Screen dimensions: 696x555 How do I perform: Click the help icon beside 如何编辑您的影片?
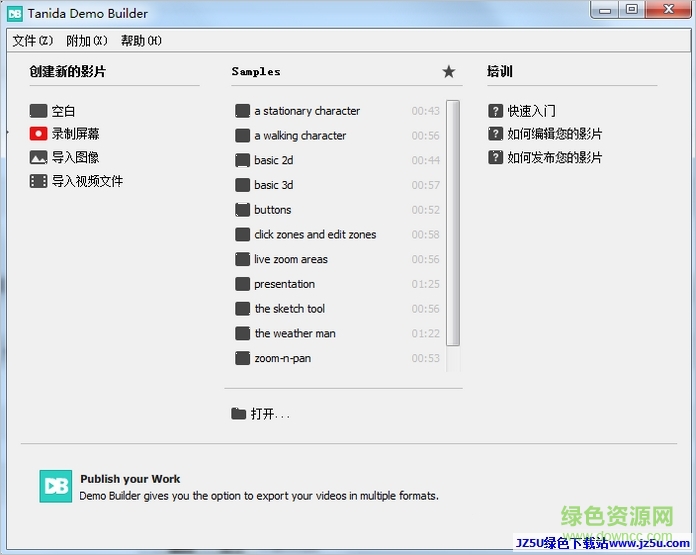pyautogui.click(x=495, y=134)
